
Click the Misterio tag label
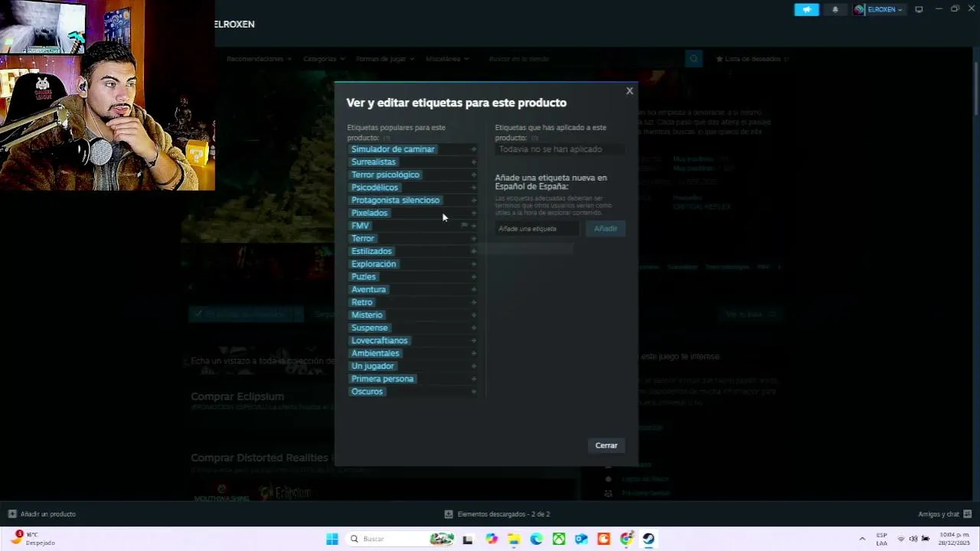(367, 315)
